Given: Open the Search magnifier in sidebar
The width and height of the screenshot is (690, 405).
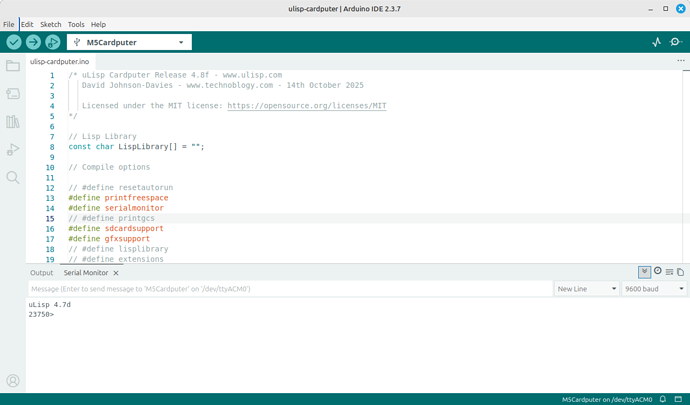Looking at the screenshot, I should [x=13, y=178].
